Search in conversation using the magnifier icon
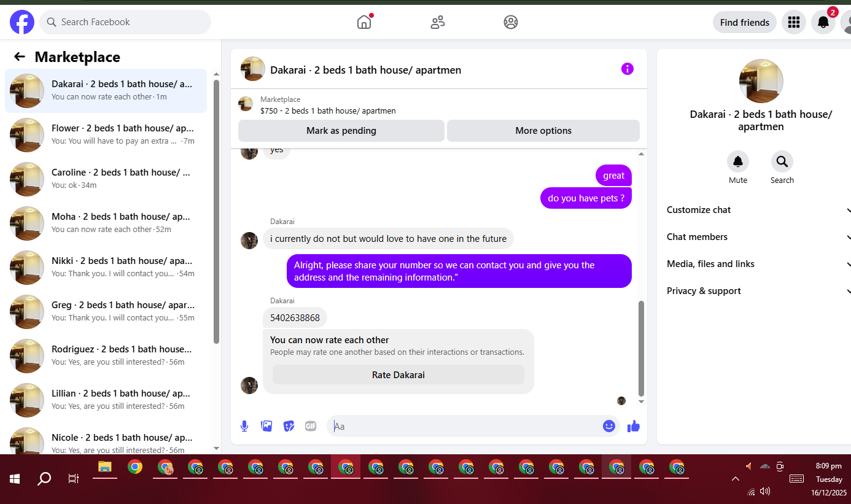This screenshot has width=851, height=504. click(782, 161)
